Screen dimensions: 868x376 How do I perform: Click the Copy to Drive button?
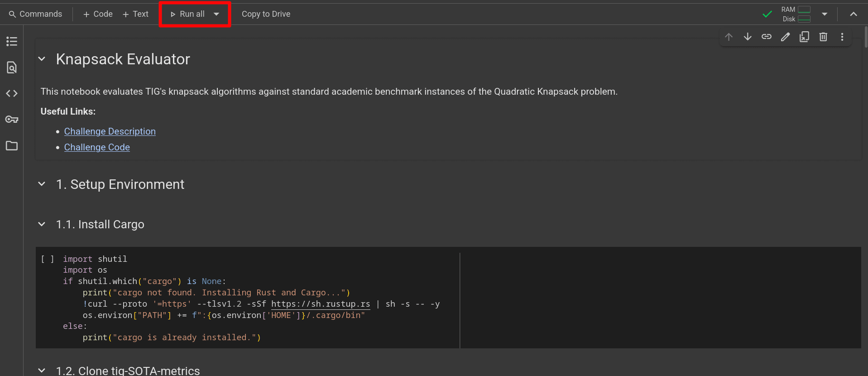(x=266, y=14)
